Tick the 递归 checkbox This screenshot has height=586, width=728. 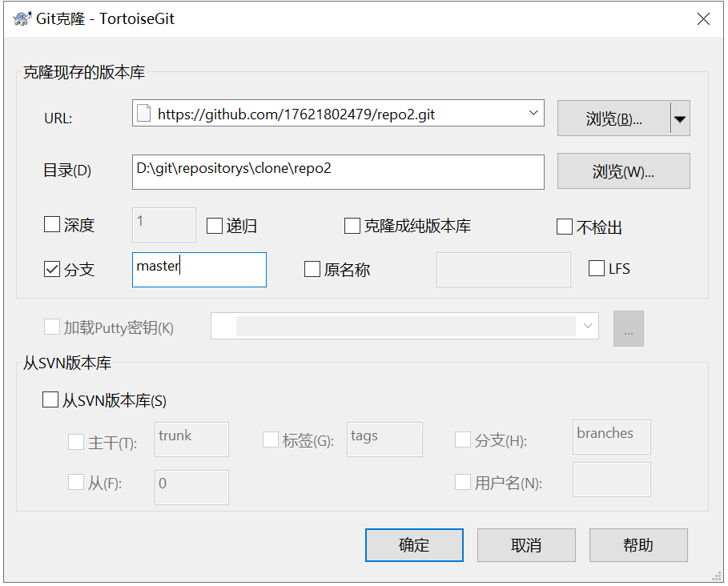coord(215,226)
